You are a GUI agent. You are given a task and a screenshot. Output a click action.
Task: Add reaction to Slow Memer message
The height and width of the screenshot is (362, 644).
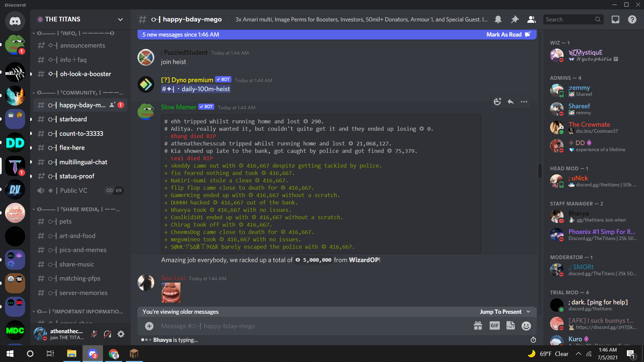coord(497,102)
